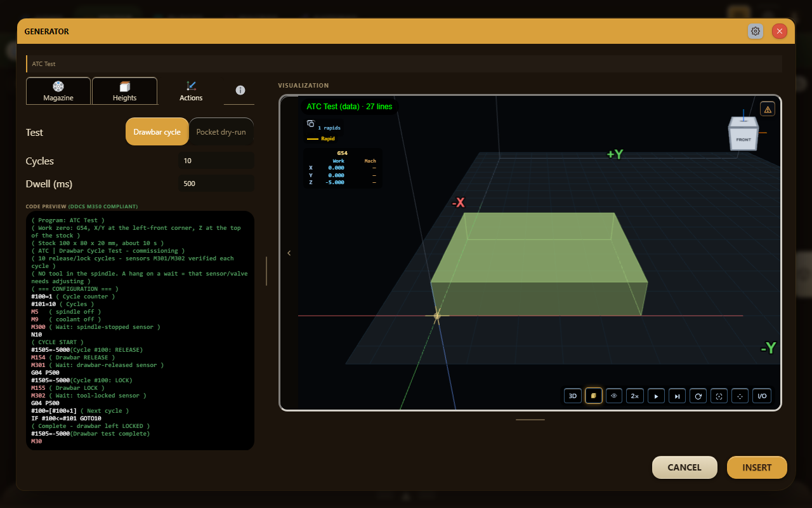Click the warning triangle icon
This screenshot has height=508, width=812.
point(768,109)
